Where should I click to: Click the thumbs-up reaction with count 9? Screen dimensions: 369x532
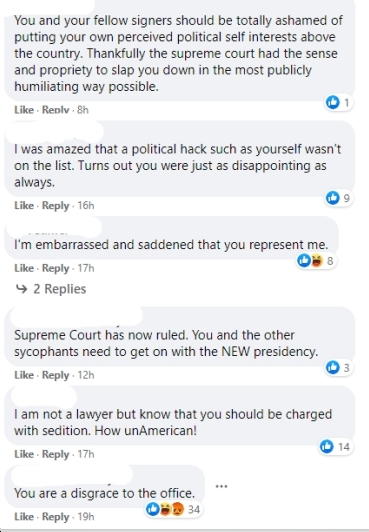[332, 198]
